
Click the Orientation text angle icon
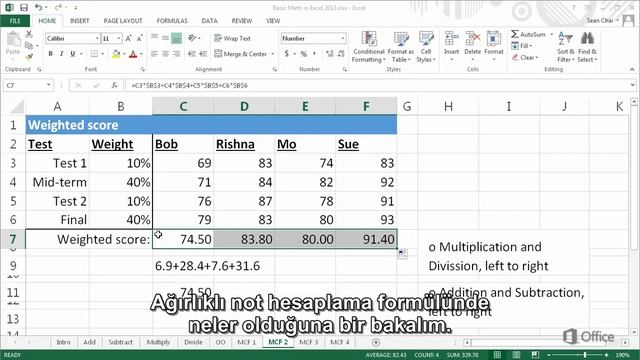tap(192, 38)
